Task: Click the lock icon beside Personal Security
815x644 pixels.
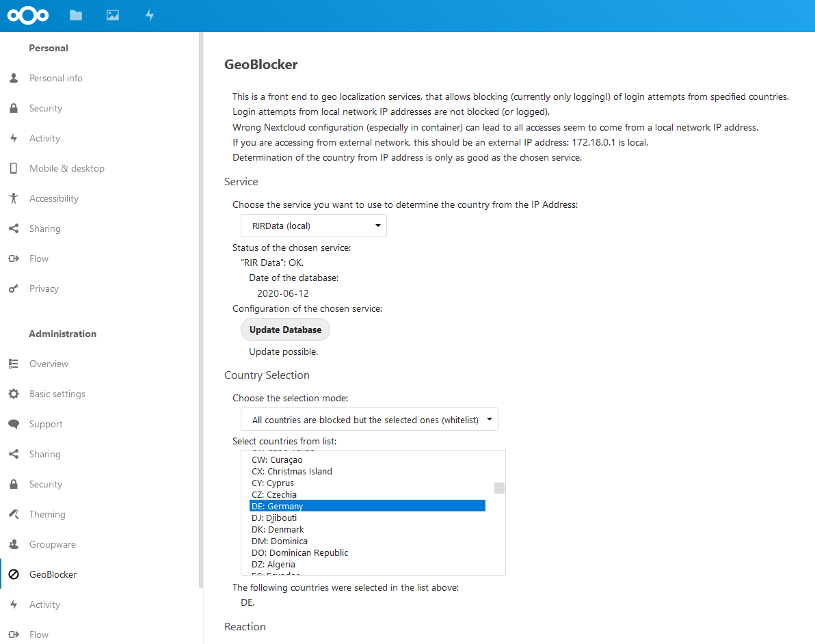Action: (14, 108)
